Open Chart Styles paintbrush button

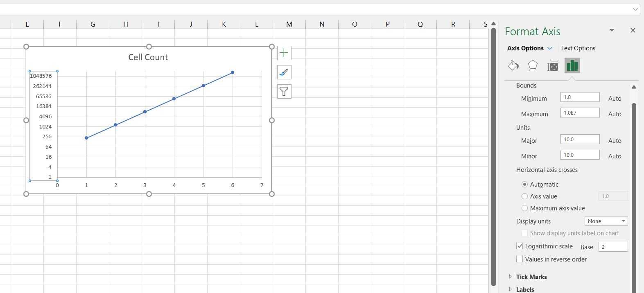pyautogui.click(x=284, y=72)
